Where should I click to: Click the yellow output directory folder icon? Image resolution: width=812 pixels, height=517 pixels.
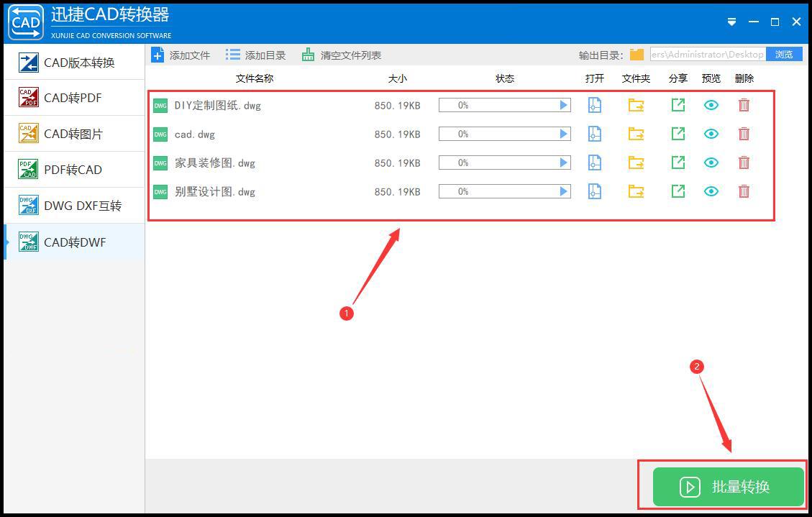tap(637, 53)
